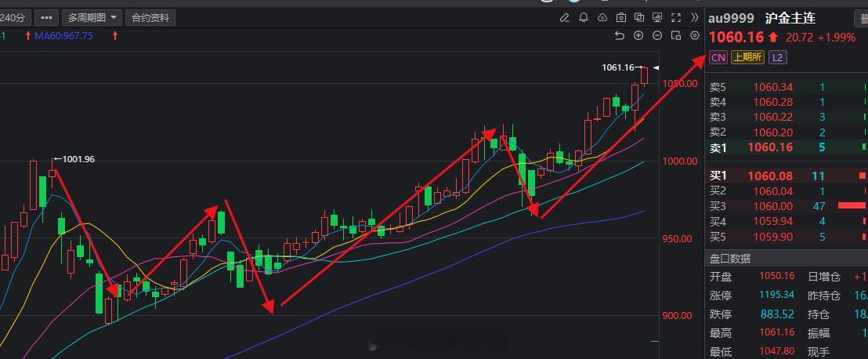Select the 卖2 price 1060.20
868x359 pixels.
pos(772,132)
